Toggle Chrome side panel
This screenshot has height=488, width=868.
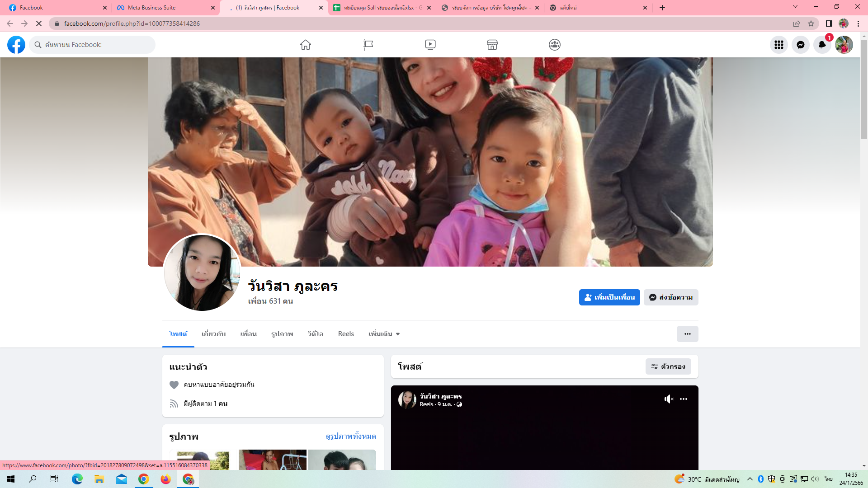[x=829, y=23]
